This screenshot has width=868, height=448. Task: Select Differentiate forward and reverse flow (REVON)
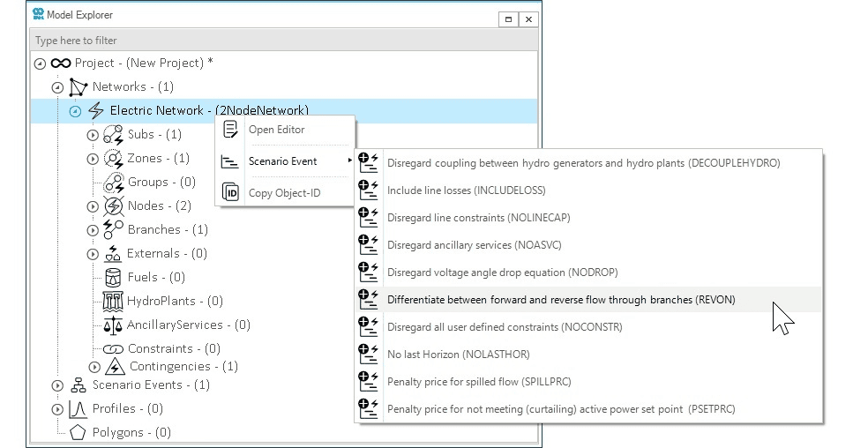pyautogui.click(x=560, y=300)
